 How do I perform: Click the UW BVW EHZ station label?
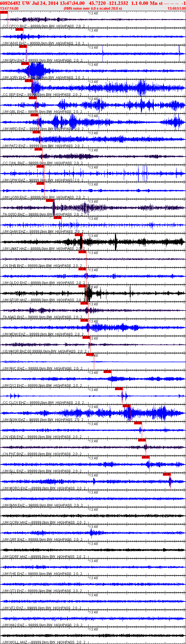pyautogui.click(x=43, y=505)
